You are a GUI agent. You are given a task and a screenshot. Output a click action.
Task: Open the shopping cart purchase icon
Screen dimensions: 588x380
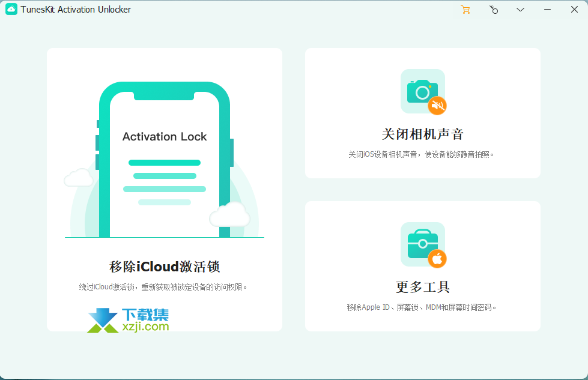(465, 10)
